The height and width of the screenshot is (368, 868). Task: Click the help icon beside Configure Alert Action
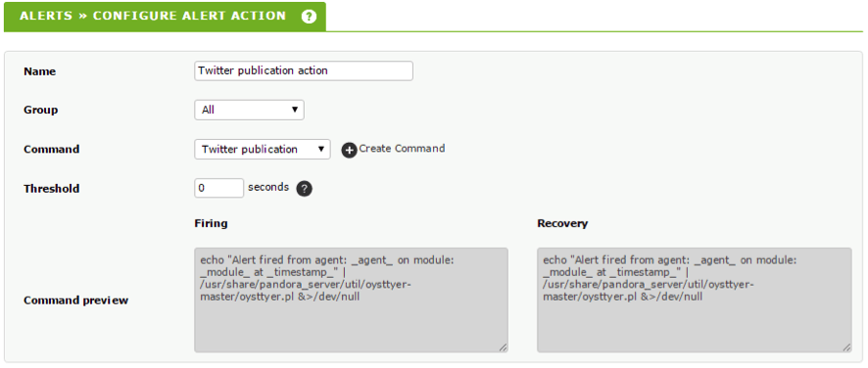309,16
